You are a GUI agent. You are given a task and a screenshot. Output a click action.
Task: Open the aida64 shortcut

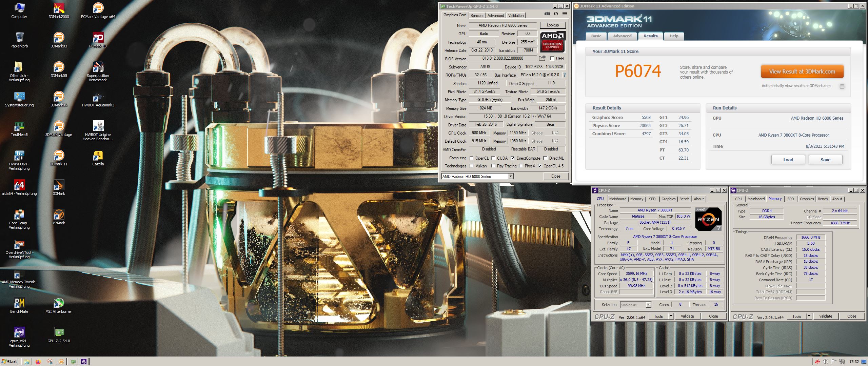(19, 187)
